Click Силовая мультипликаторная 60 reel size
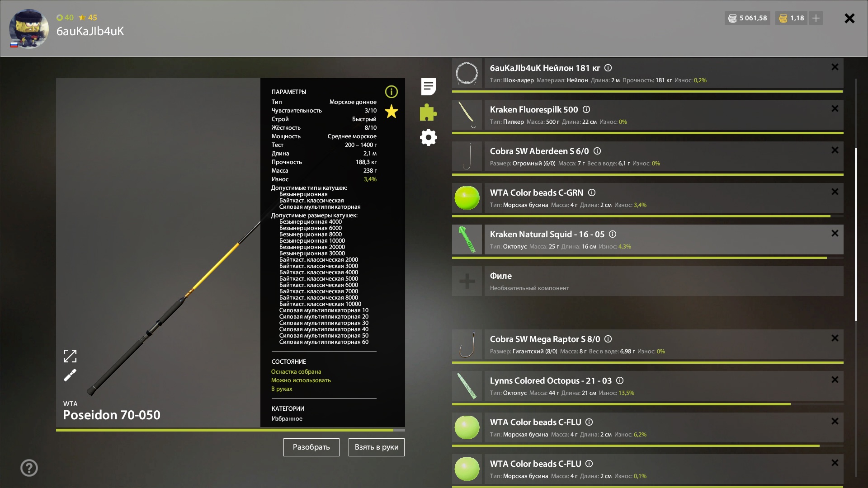 [324, 342]
